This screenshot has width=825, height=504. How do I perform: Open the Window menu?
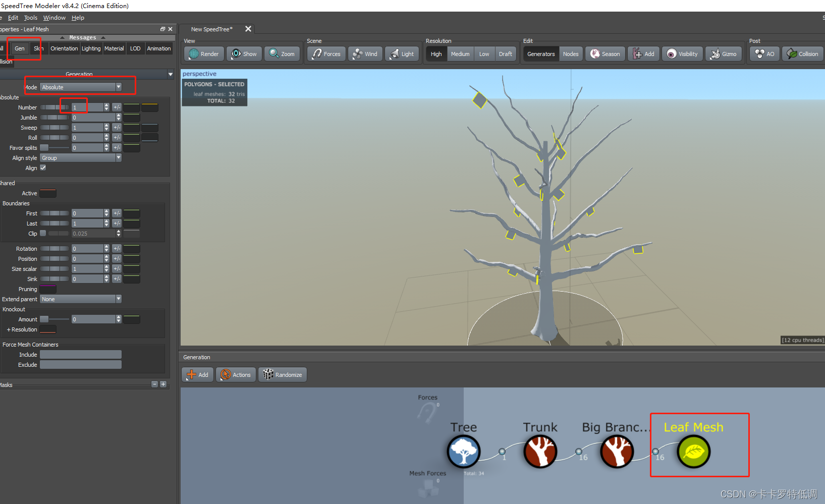[x=54, y=18]
